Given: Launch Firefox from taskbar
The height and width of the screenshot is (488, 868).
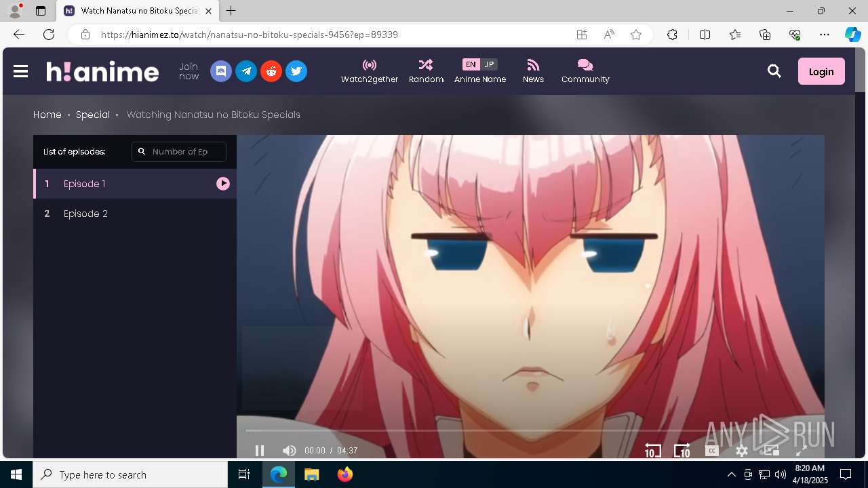Looking at the screenshot, I should [345, 474].
